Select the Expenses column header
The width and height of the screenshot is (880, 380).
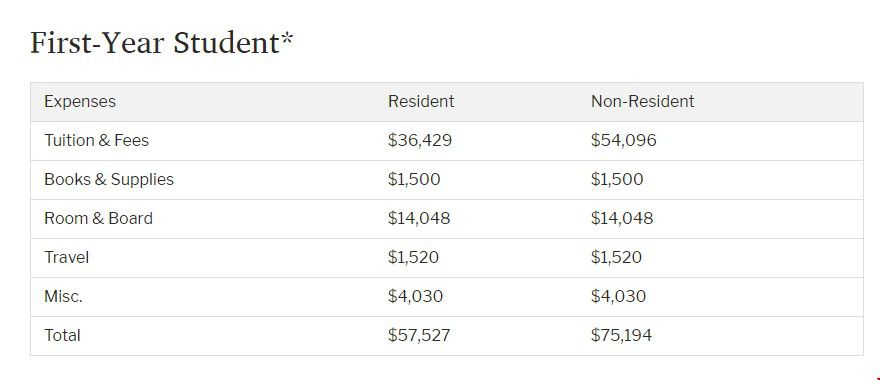(80, 102)
